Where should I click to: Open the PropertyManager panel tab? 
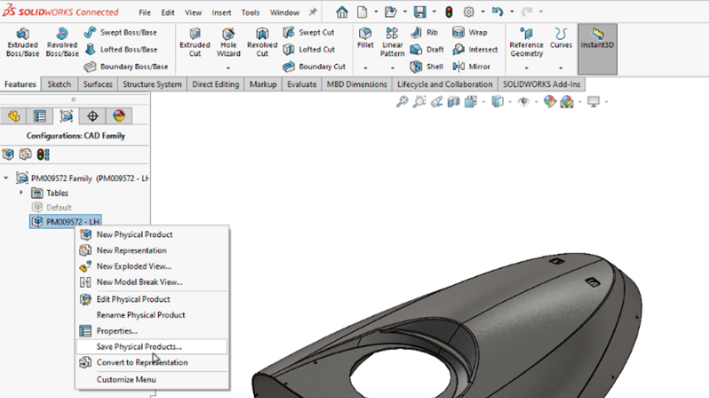(40, 116)
